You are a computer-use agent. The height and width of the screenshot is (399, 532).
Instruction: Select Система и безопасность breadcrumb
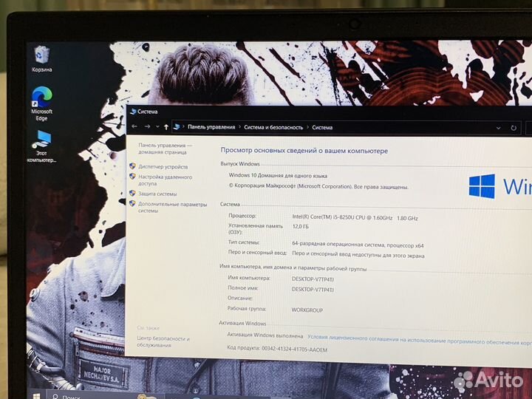tap(273, 128)
